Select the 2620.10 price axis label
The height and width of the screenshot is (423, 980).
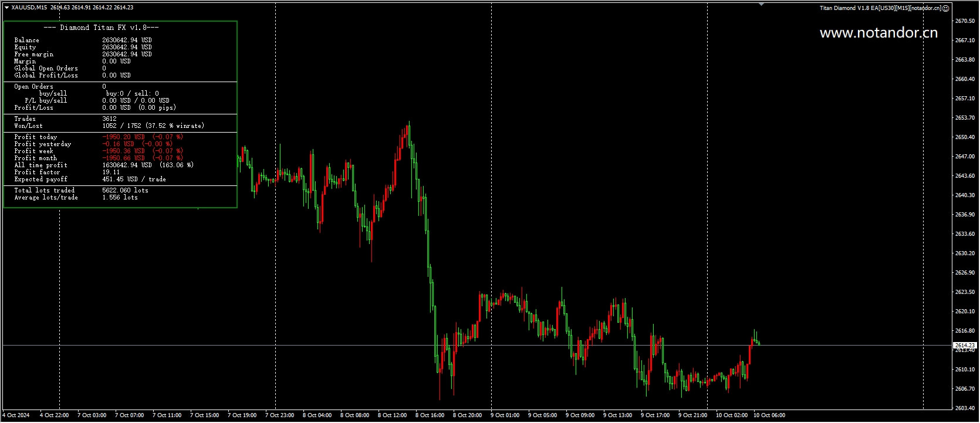point(965,312)
